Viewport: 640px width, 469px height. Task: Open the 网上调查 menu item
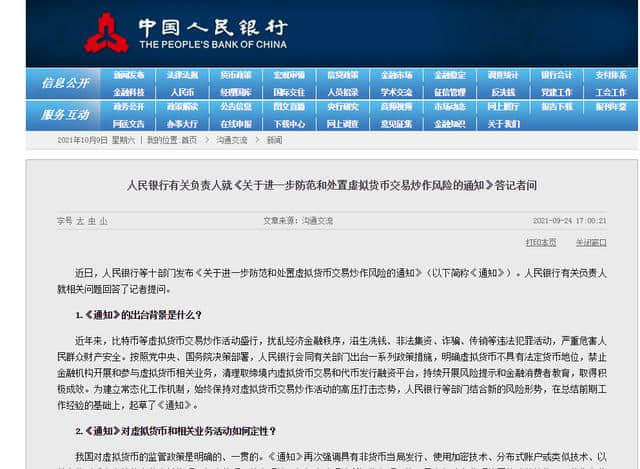pos(342,124)
